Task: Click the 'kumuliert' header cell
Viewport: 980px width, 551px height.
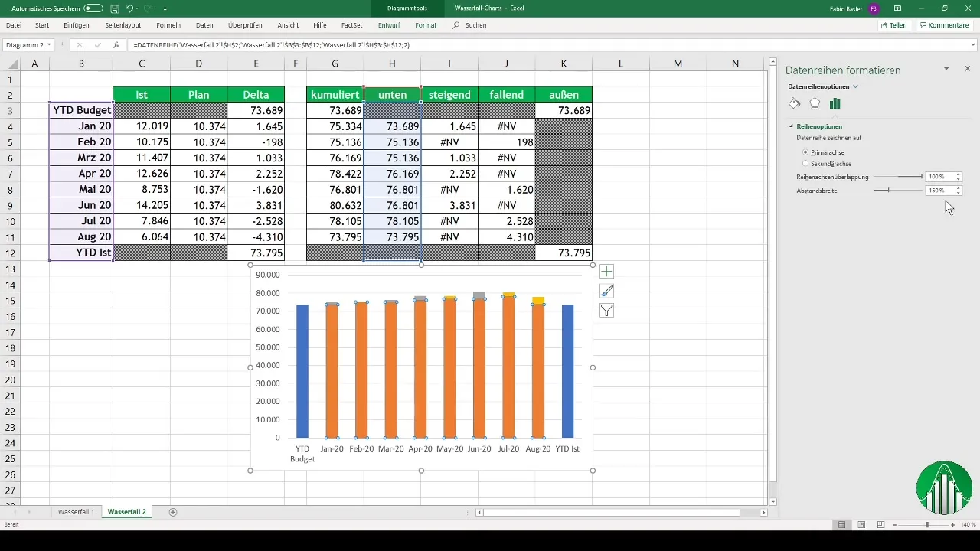Action: [x=335, y=95]
